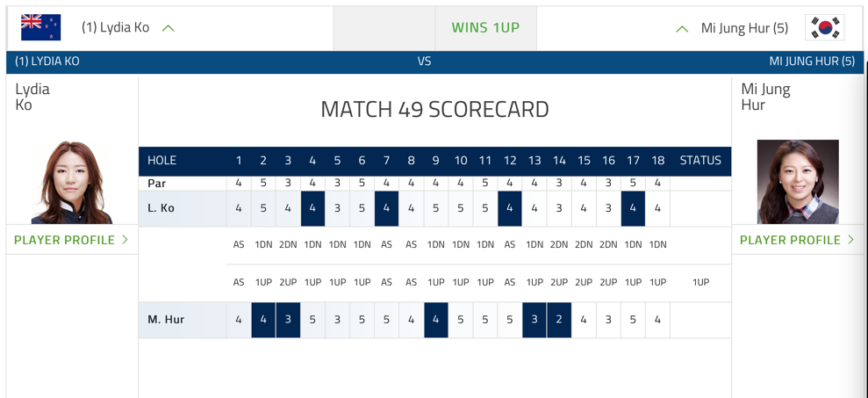Click the L. Ko scorecard row label
The width and height of the screenshot is (868, 398).
(x=161, y=208)
